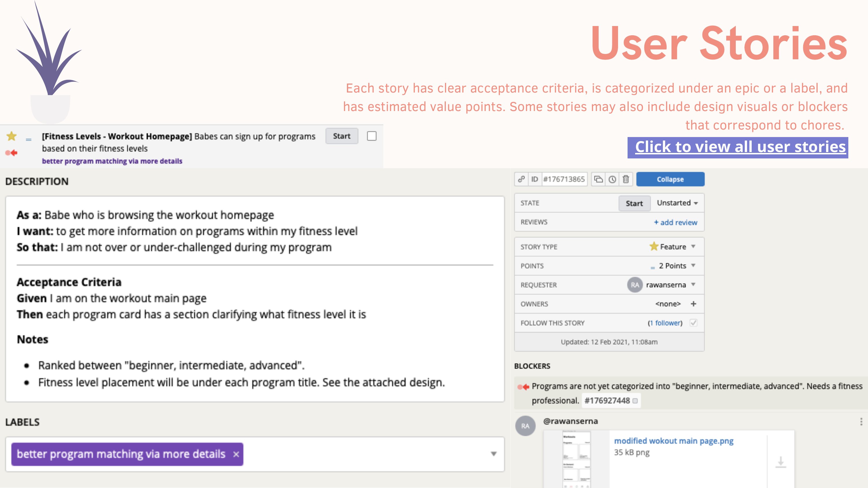Click Start button in story header
Viewport: 868px width, 488px height.
click(342, 136)
